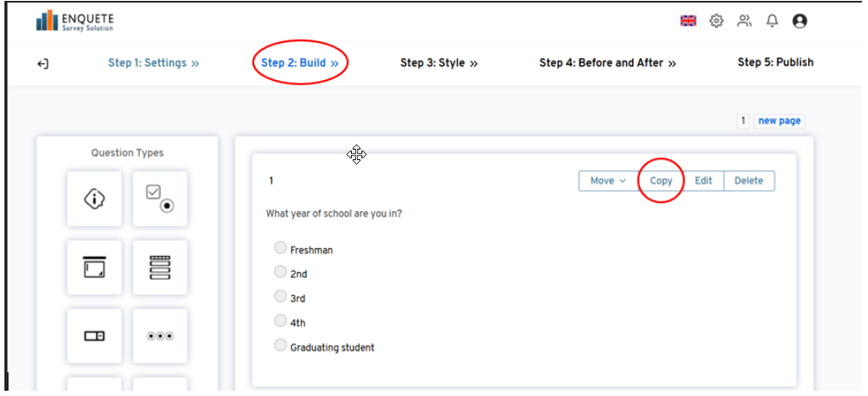Go to Step 1: Settings

[153, 63]
